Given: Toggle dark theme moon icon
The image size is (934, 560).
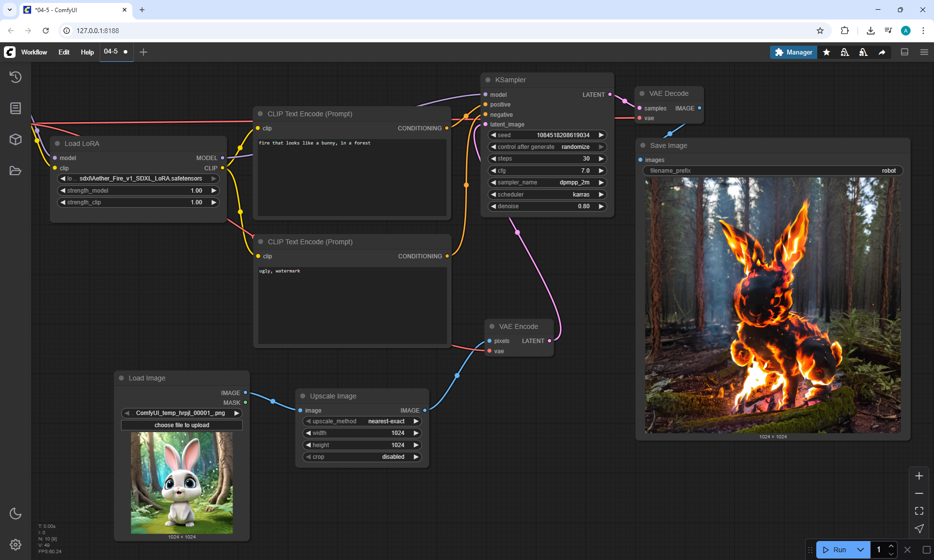Looking at the screenshot, I should [x=16, y=513].
